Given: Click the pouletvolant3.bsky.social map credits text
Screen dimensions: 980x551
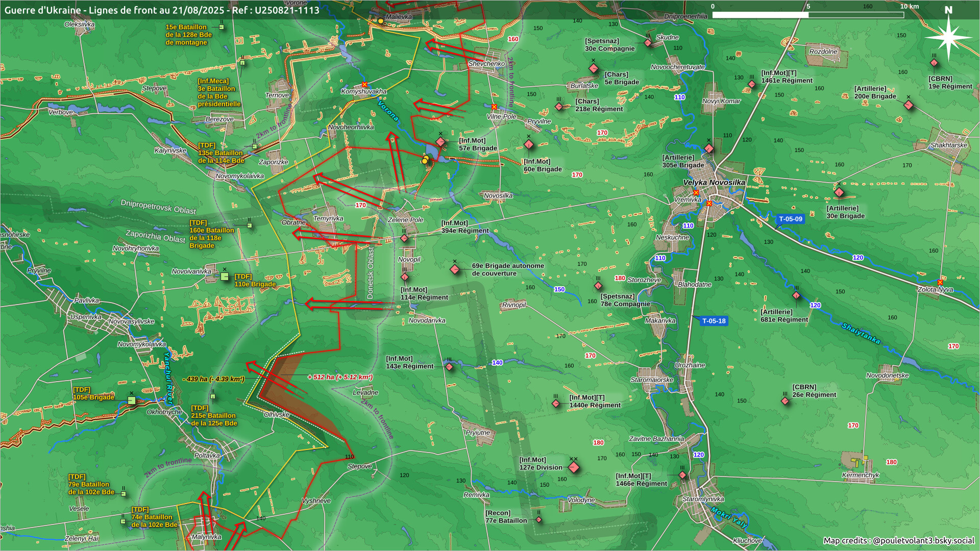Looking at the screenshot, I should (x=923, y=540).
